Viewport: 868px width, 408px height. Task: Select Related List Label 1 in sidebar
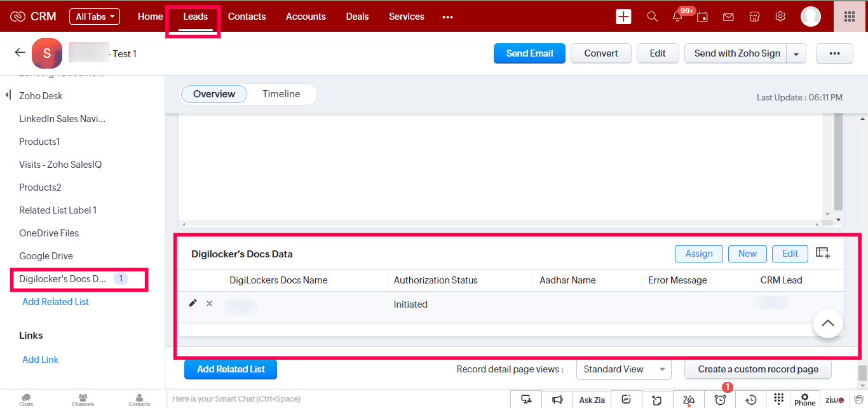pos(58,210)
